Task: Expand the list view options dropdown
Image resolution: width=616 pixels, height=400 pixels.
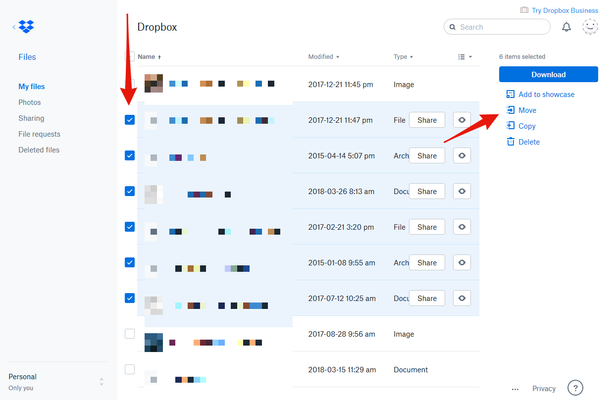Action: [464, 57]
